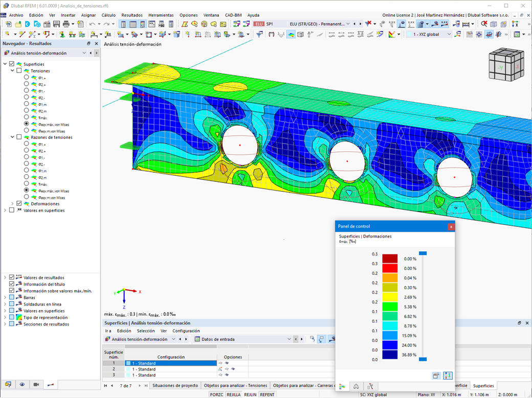Click the Open file folder icon
The width and height of the screenshot is (532, 398).
(x=18, y=24)
